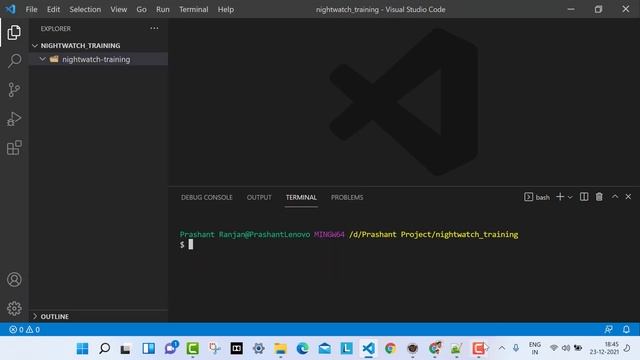640x360 pixels.
Task: Kill terminal with trash icon
Action: coord(599,197)
